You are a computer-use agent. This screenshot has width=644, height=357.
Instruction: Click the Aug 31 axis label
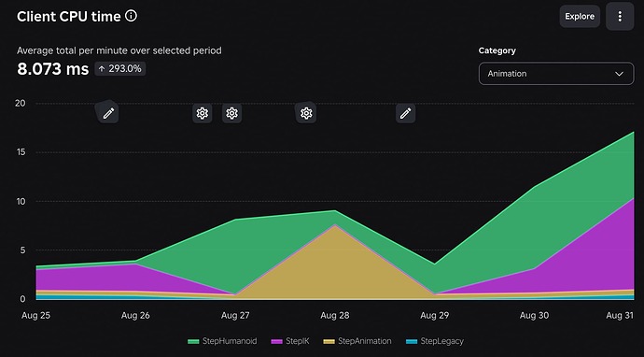click(x=620, y=316)
